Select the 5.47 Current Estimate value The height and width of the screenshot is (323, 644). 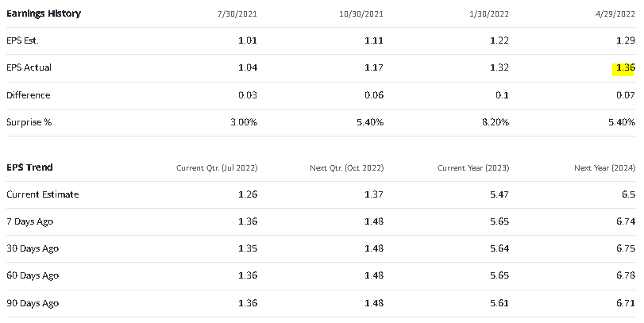[x=499, y=194]
